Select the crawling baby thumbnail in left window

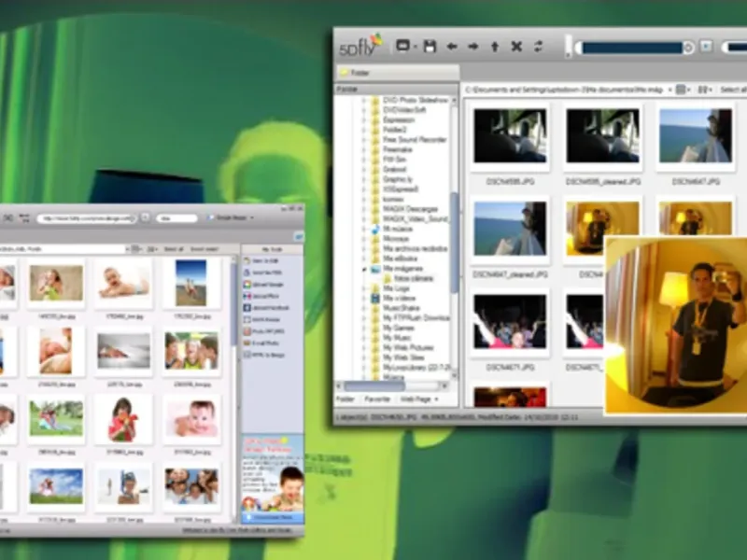coord(124,283)
